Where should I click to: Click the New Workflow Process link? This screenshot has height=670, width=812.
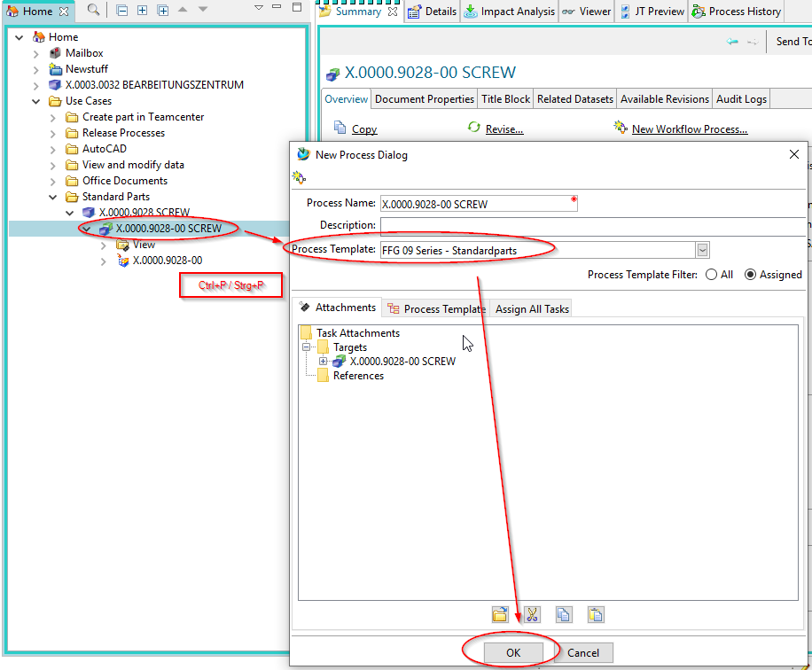(x=689, y=129)
